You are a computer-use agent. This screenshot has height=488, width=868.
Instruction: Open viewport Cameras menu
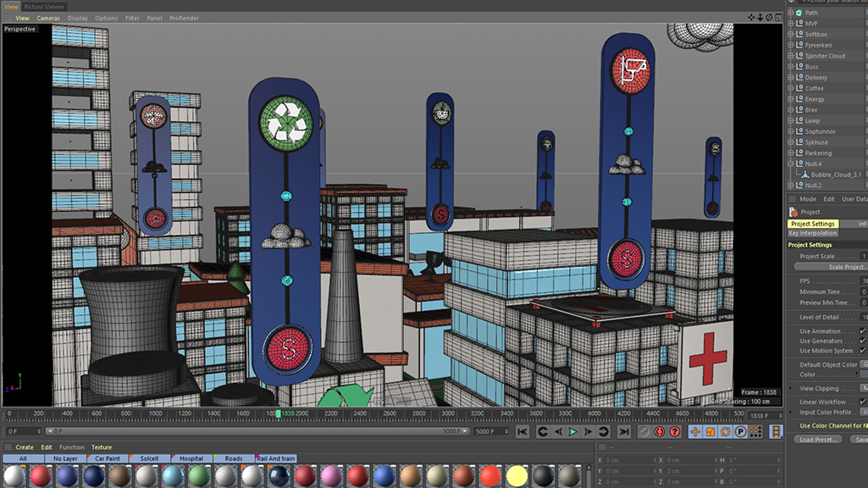click(48, 19)
